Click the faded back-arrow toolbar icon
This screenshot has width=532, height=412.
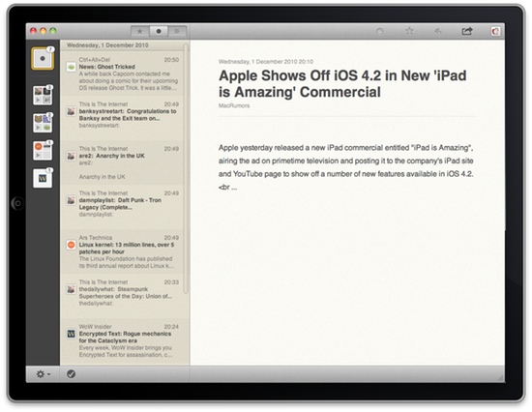point(438,32)
